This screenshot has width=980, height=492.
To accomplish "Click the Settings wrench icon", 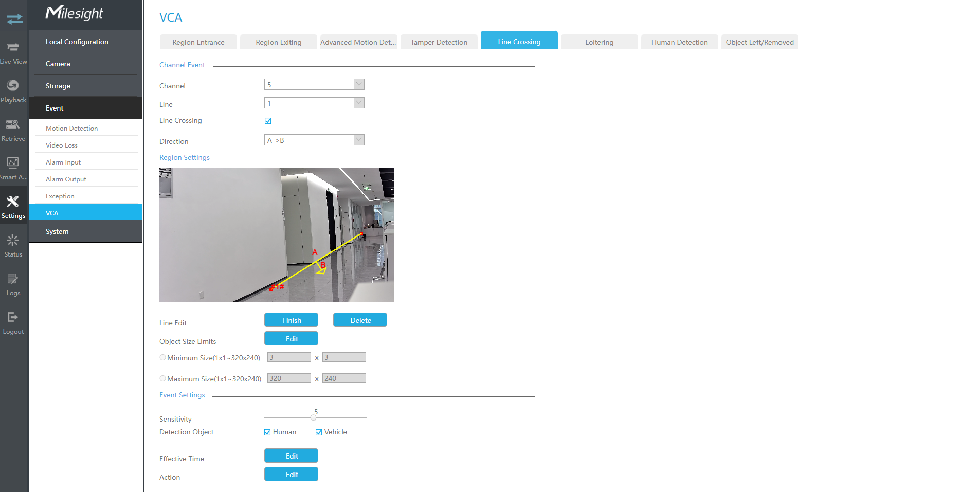I will pyautogui.click(x=13, y=202).
